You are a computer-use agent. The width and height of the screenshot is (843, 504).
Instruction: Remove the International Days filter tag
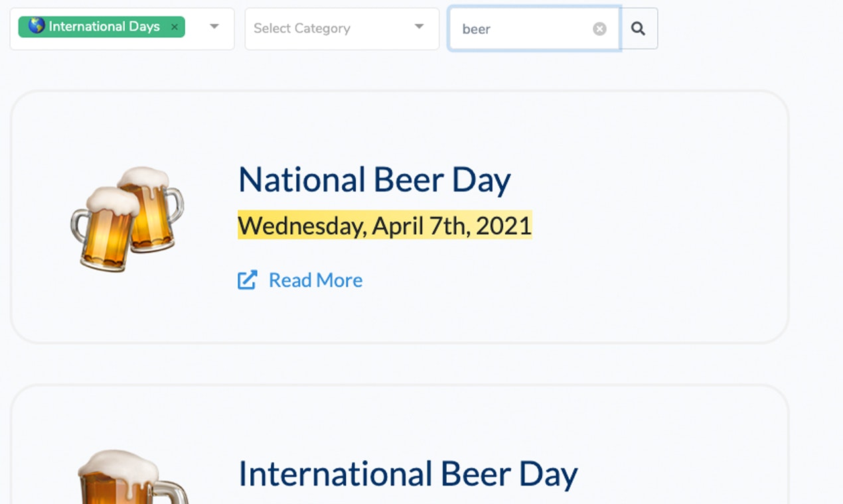tap(175, 27)
